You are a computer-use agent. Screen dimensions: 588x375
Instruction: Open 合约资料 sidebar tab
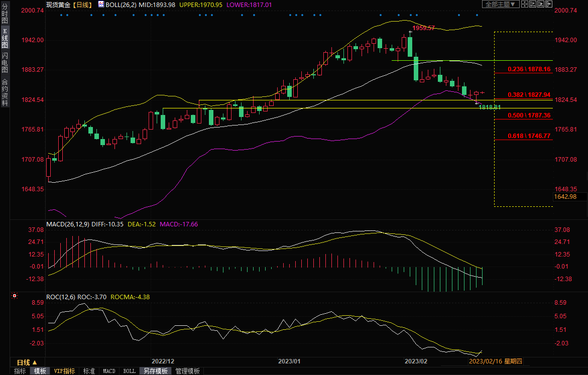(5, 92)
